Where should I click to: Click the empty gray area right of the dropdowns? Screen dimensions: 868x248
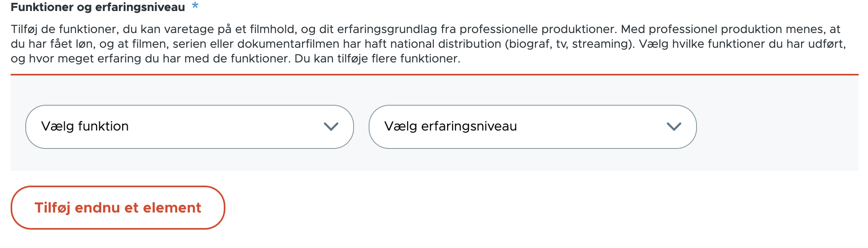(776, 126)
